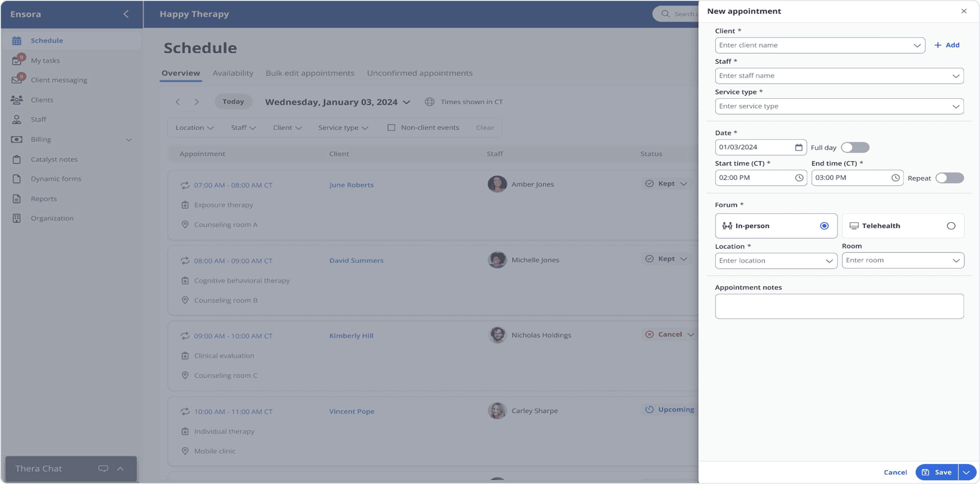The image size is (980, 484).
Task: Open Client messaging from the sidebar
Action: click(17, 80)
